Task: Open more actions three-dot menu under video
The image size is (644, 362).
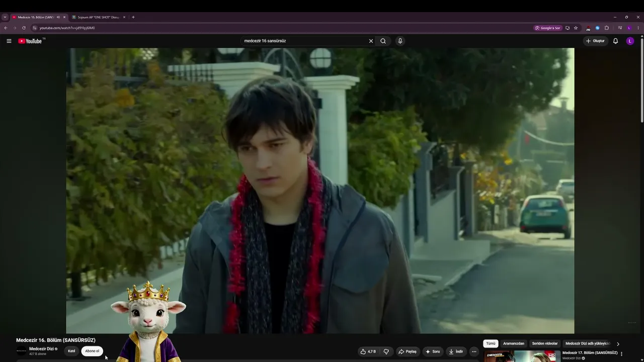Action: coord(474,351)
